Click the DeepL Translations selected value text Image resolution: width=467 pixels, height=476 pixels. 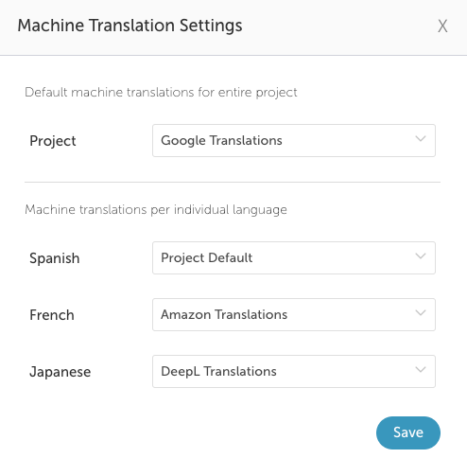pyautogui.click(x=218, y=372)
